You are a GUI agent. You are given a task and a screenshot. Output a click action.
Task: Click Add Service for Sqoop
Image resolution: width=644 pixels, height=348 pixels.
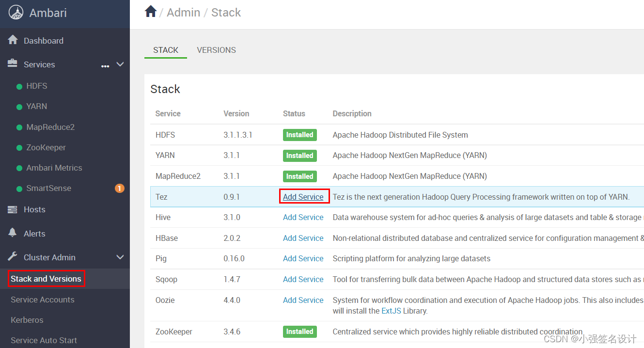(x=303, y=279)
